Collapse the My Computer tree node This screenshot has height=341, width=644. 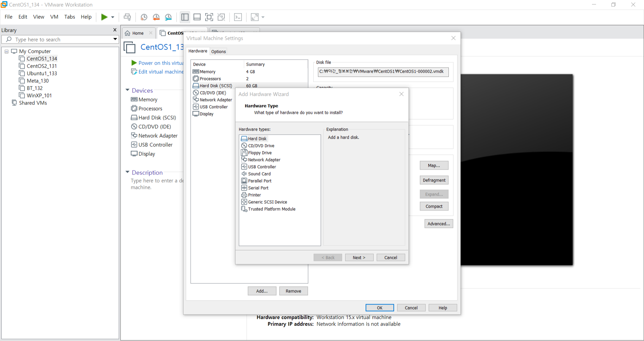pos(6,52)
